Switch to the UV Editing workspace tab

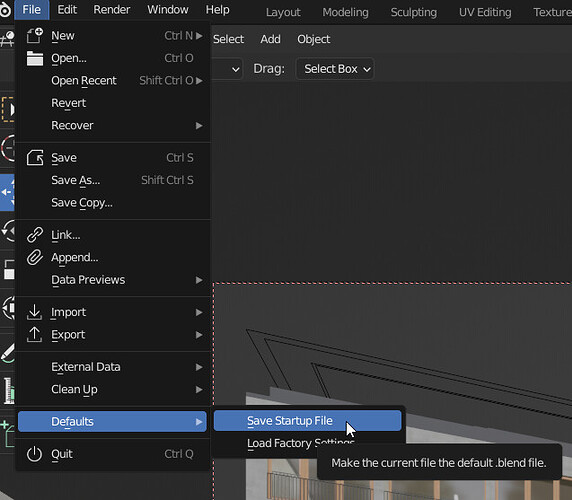click(x=485, y=12)
